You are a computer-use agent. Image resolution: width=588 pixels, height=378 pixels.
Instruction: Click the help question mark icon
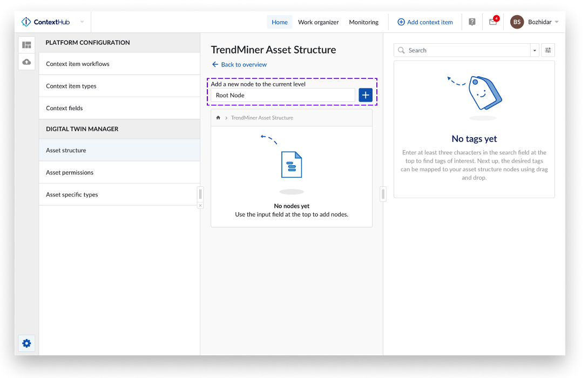472,22
